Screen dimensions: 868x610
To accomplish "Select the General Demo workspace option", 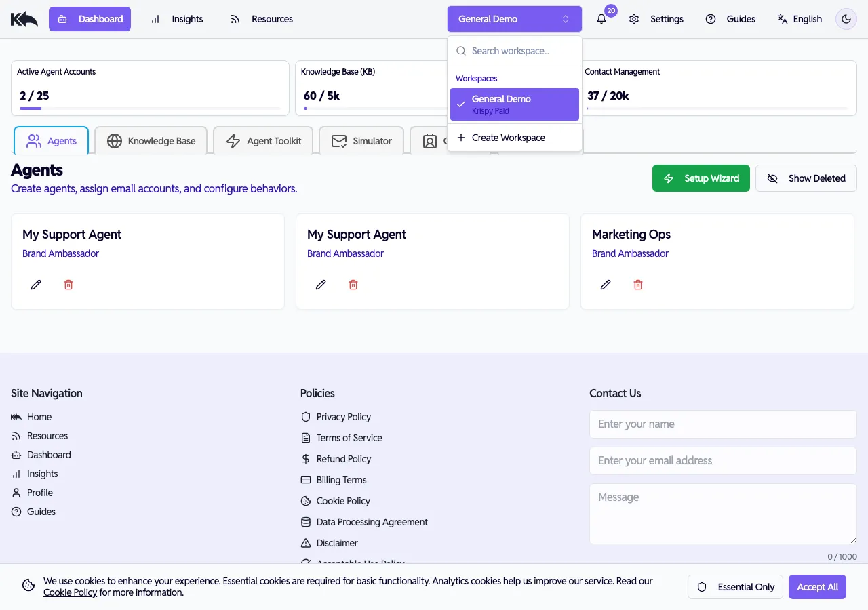I will pyautogui.click(x=515, y=104).
